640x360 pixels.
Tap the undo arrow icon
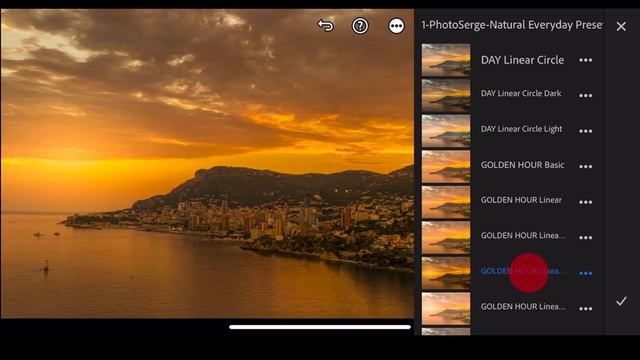325,26
